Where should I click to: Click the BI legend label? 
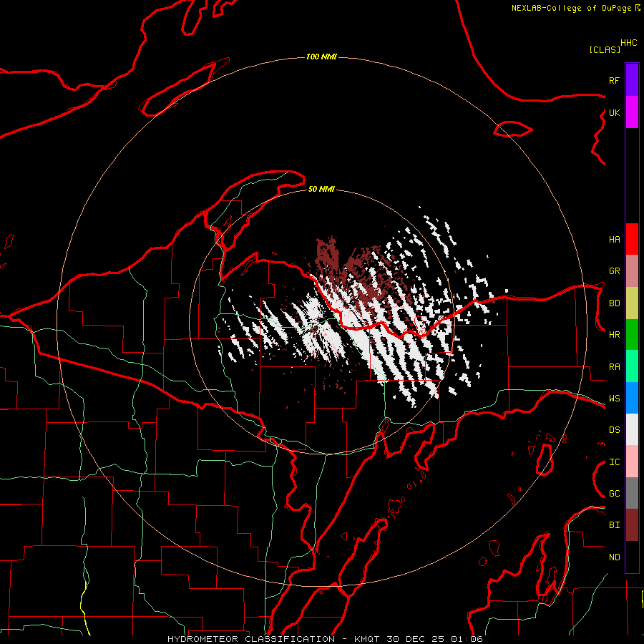click(615, 525)
